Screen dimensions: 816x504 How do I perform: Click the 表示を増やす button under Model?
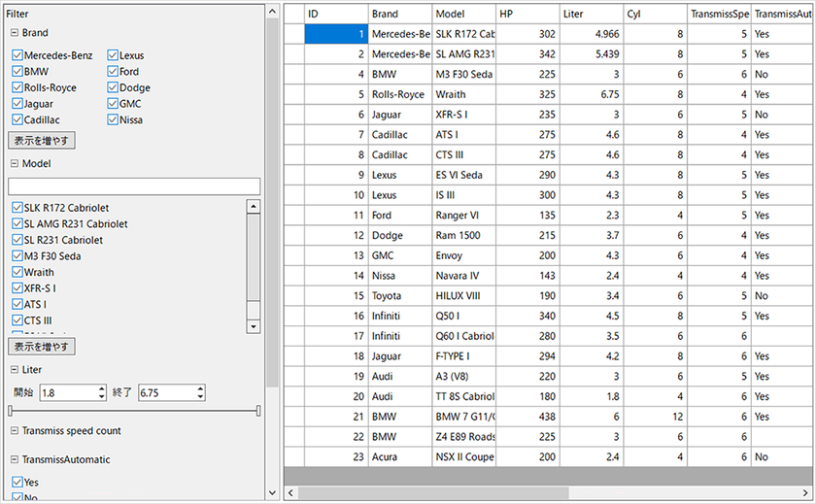pos(42,347)
